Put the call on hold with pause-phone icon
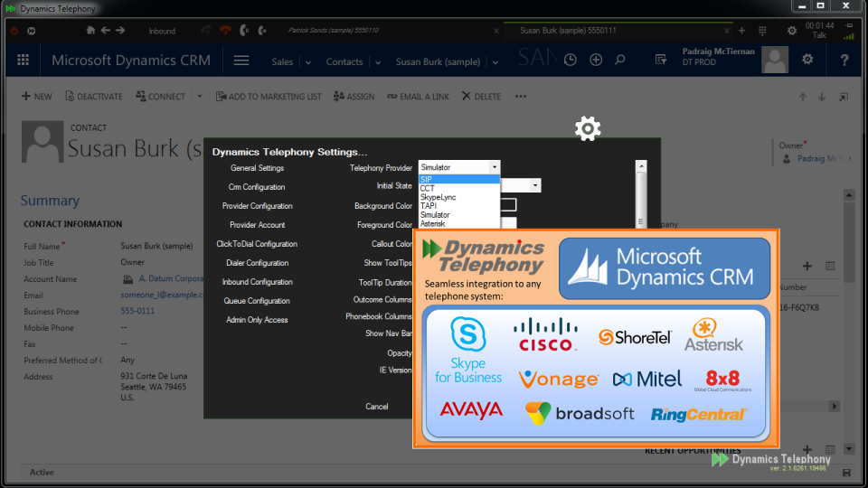This screenshot has width=868, height=488. click(243, 31)
